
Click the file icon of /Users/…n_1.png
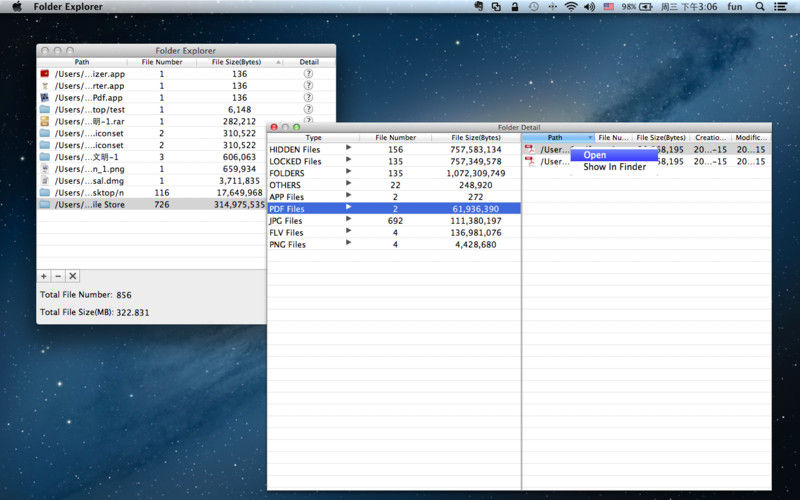pyautogui.click(x=45, y=168)
